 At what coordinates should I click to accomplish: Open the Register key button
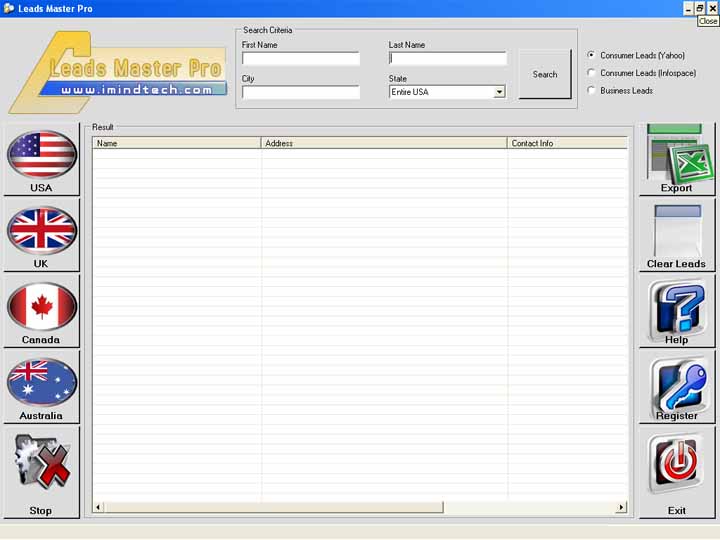[x=677, y=388]
